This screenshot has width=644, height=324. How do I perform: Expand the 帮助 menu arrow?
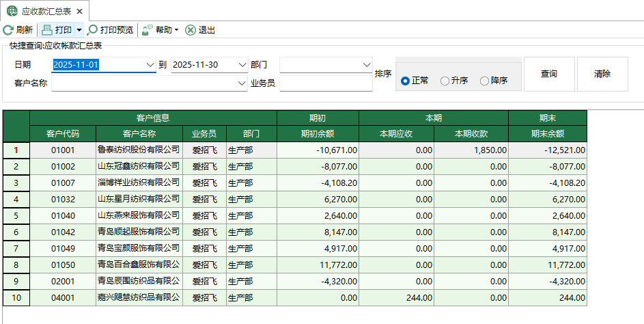(x=177, y=30)
